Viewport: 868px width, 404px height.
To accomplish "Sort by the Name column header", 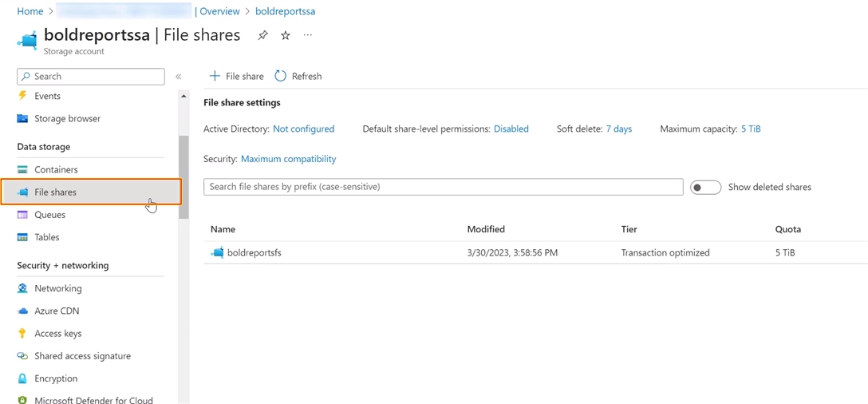I will [x=223, y=229].
